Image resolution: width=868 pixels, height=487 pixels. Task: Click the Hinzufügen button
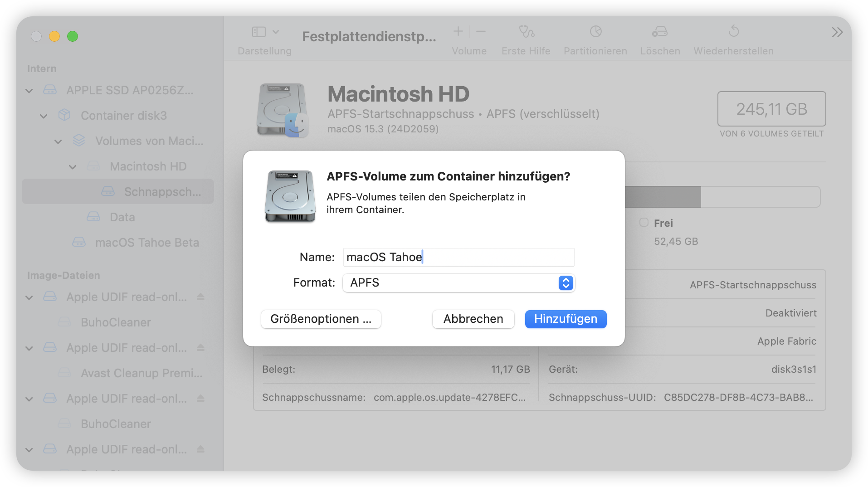566,319
